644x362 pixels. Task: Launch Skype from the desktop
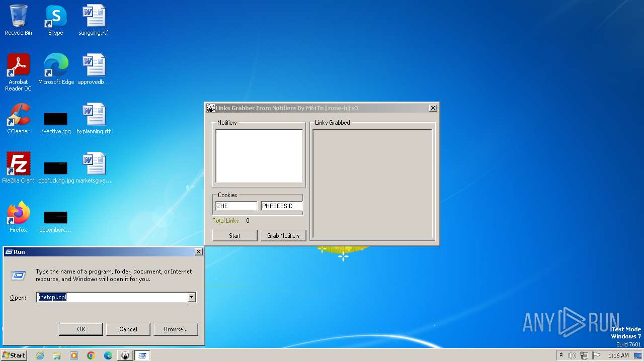(56, 20)
